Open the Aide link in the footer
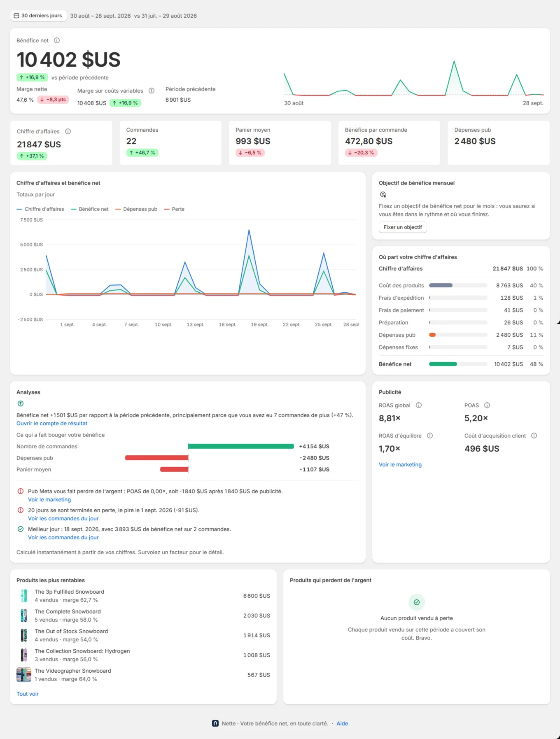560x739 pixels. [342, 723]
